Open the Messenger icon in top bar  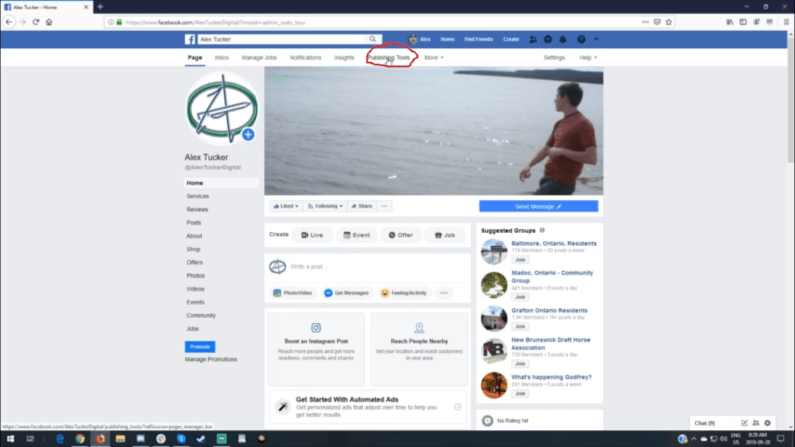pos(548,39)
